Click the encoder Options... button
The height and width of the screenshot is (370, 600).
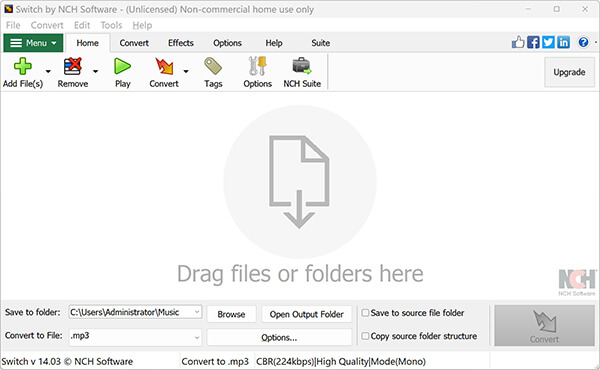point(279,337)
